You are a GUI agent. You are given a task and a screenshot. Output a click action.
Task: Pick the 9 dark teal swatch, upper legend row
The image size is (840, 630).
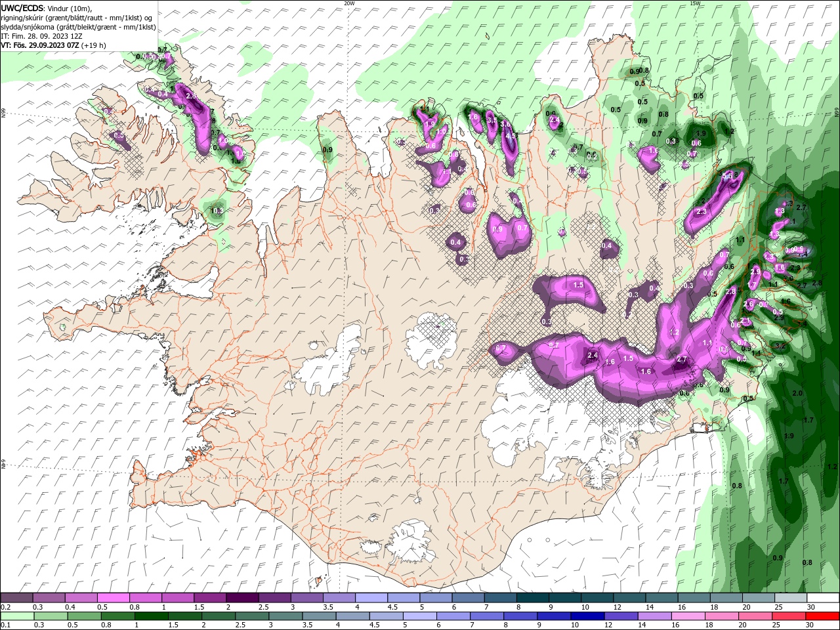[x=565, y=598]
